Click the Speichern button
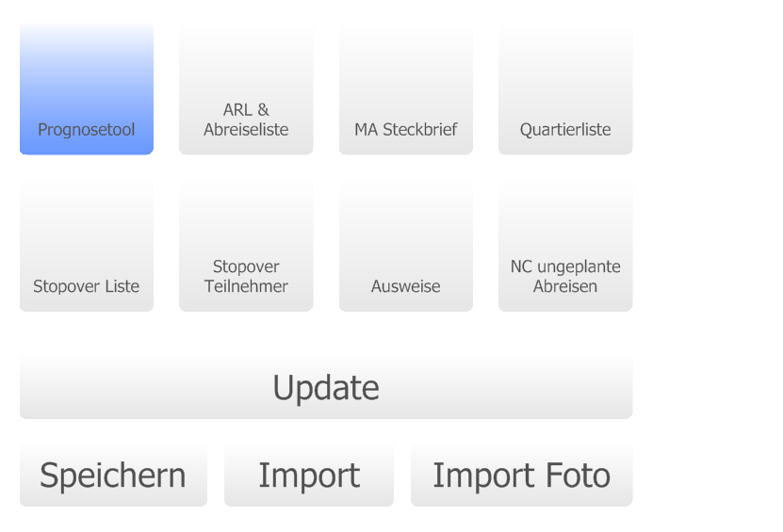Image resolution: width=783 pixels, height=532 pixels. (113, 476)
